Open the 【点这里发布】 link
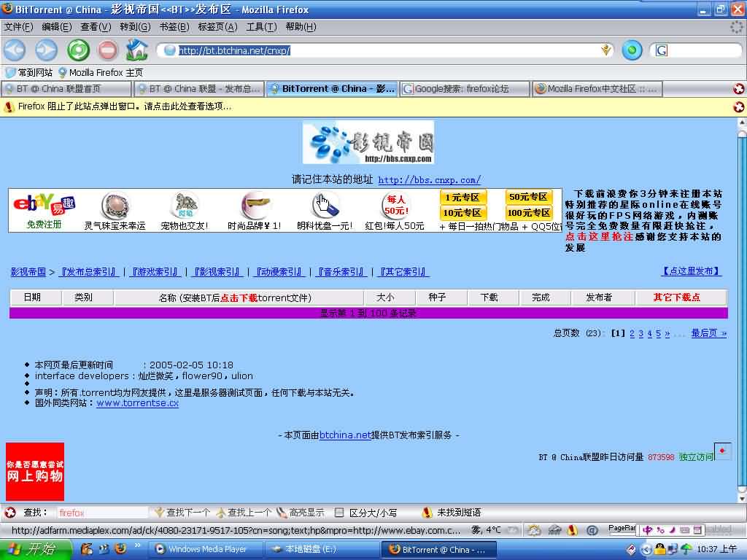The width and height of the screenshot is (747, 560). (x=692, y=271)
